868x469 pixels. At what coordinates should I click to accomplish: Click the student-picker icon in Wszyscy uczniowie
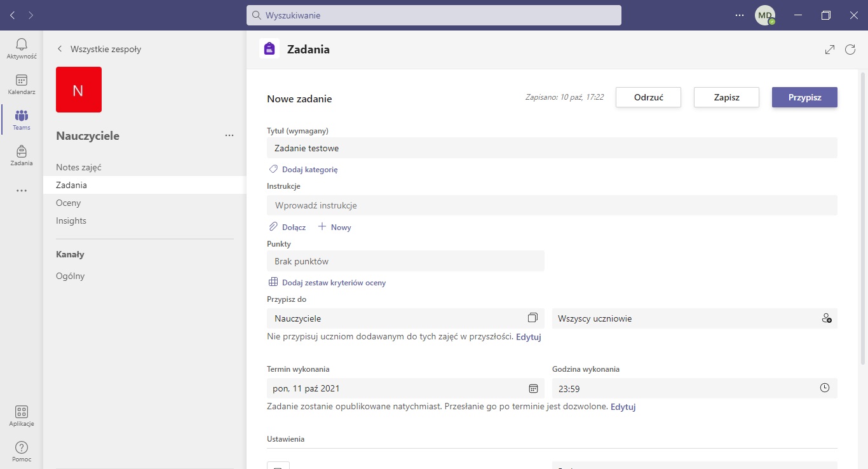coord(826,318)
